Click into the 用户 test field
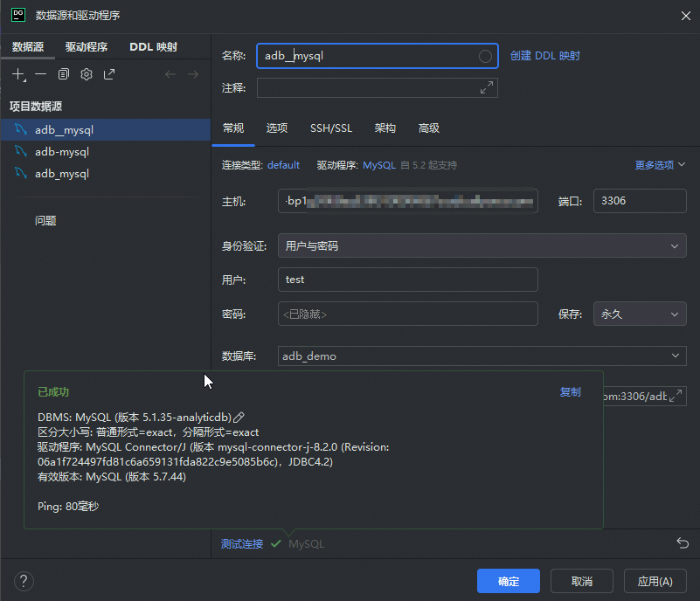700x601 pixels. pos(407,280)
